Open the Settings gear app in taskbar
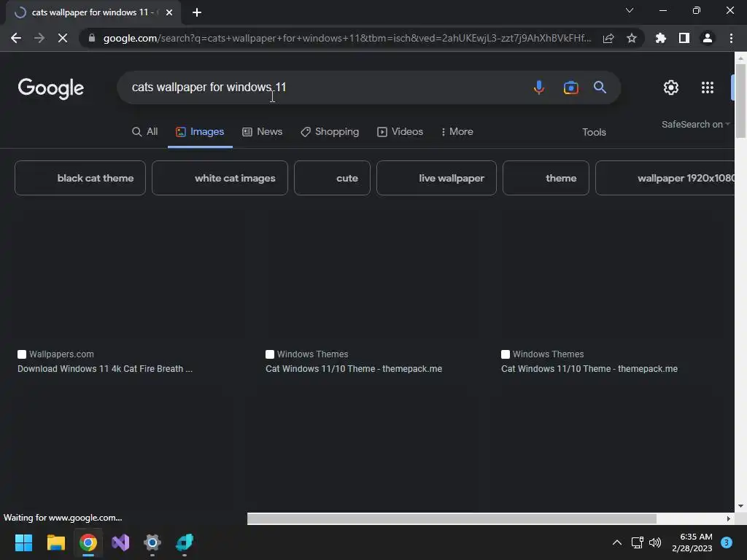Image resolution: width=747 pixels, height=560 pixels. (x=152, y=542)
